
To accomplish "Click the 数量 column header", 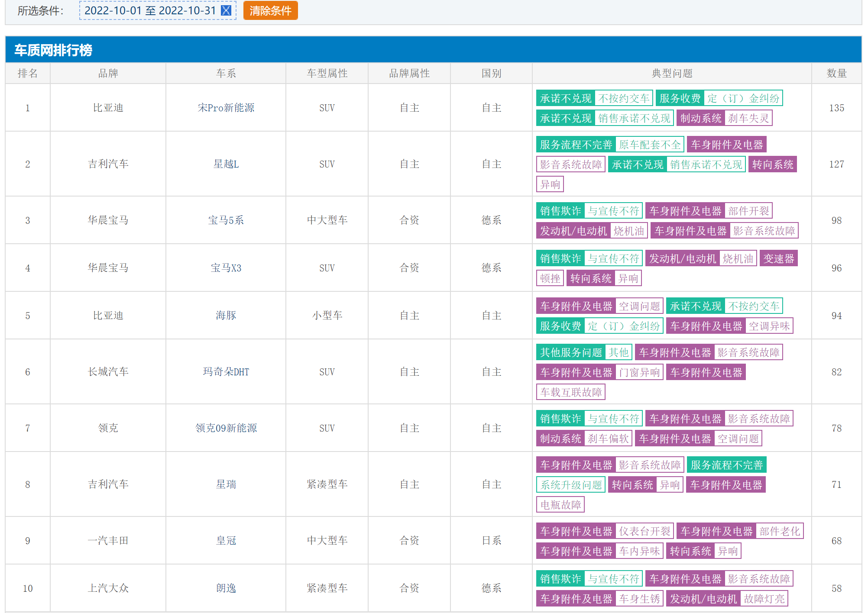I will (x=836, y=73).
